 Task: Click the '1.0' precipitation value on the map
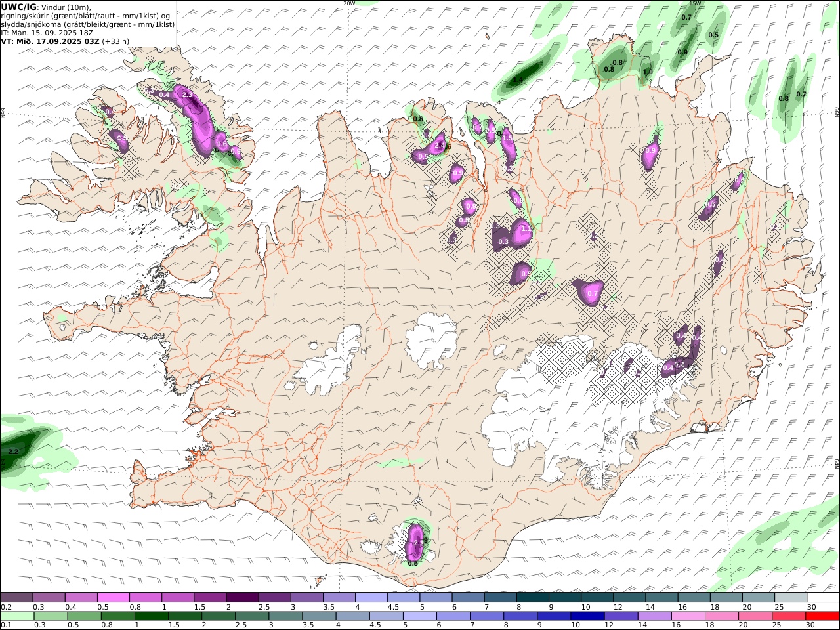(x=648, y=72)
